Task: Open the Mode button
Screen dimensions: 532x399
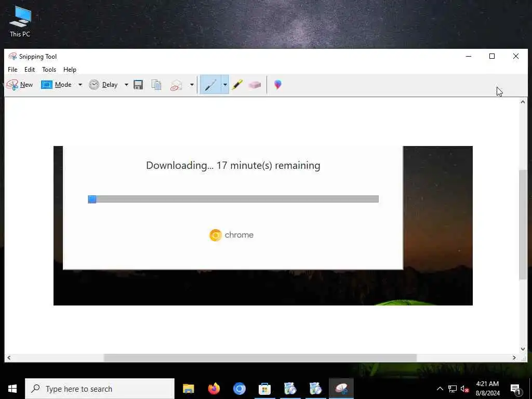Action: (56, 85)
